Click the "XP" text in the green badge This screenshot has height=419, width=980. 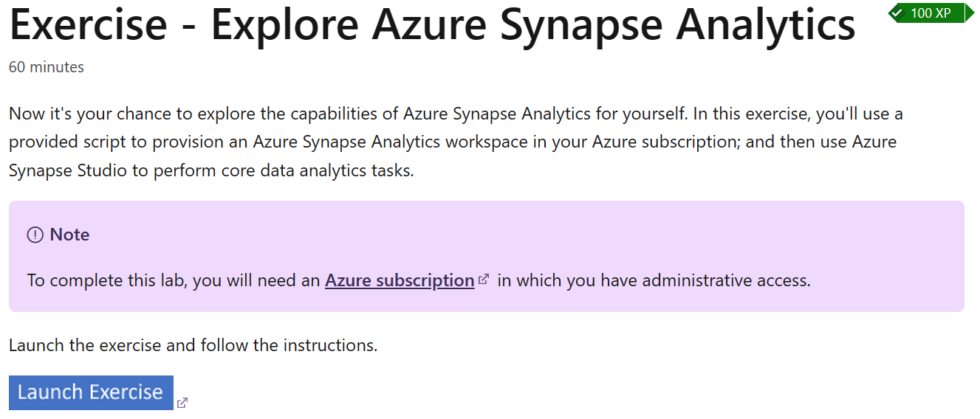coord(942,13)
